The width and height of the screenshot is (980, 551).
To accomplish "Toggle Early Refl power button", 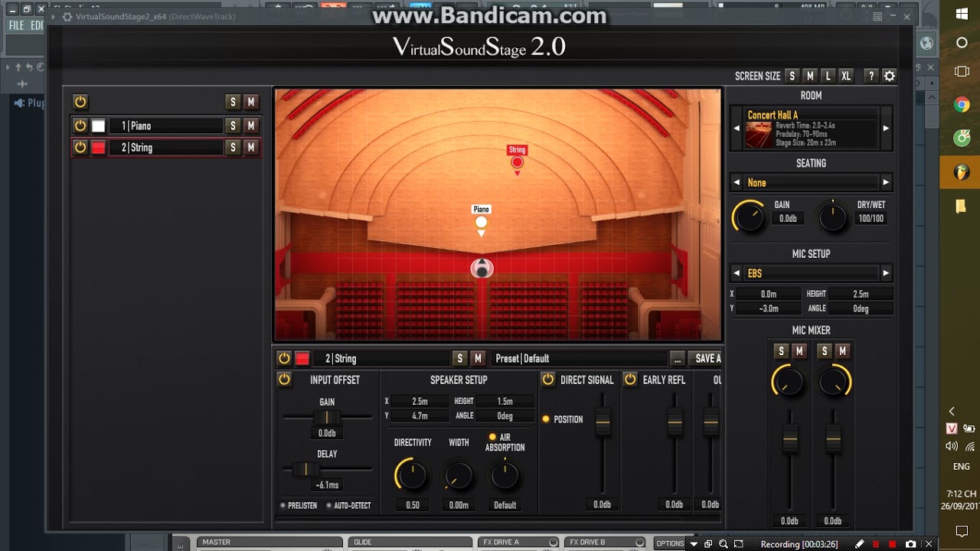I will pyautogui.click(x=630, y=380).
